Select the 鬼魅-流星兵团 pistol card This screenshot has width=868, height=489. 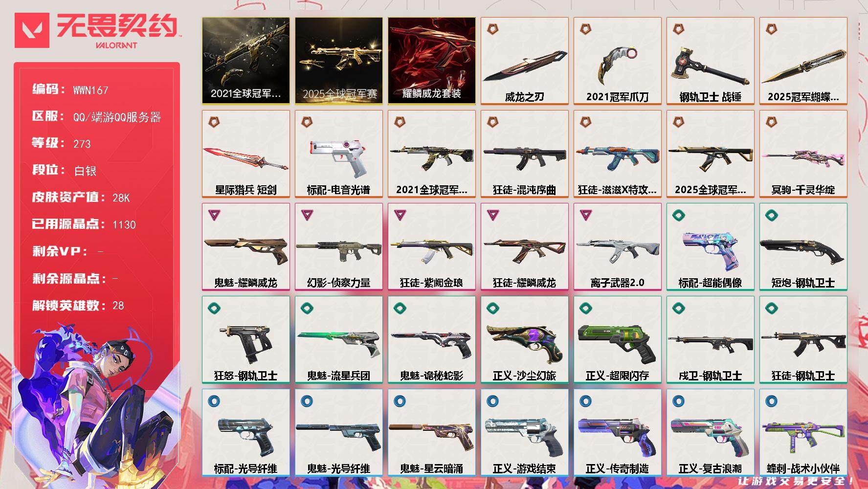338,340
